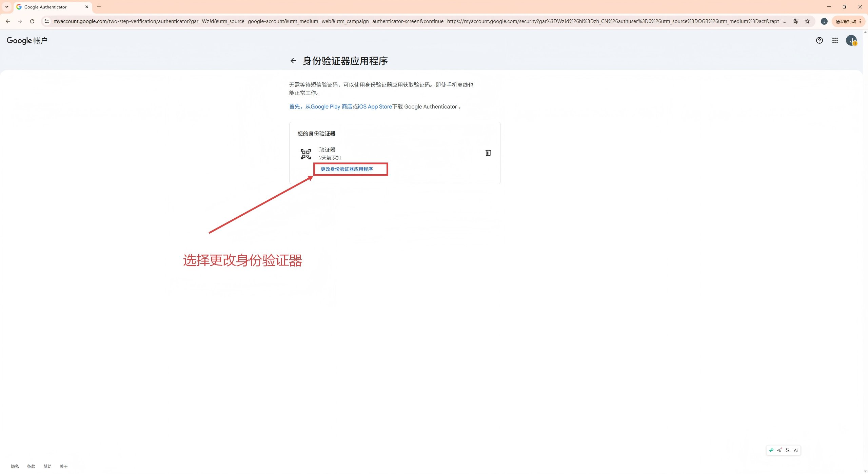Open a new tab with the plus icon
868x474 pixels.
99,7
